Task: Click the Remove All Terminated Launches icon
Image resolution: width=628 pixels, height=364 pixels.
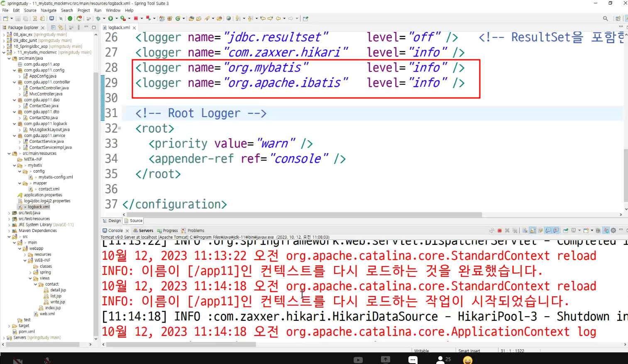Action: coord(515,230)
